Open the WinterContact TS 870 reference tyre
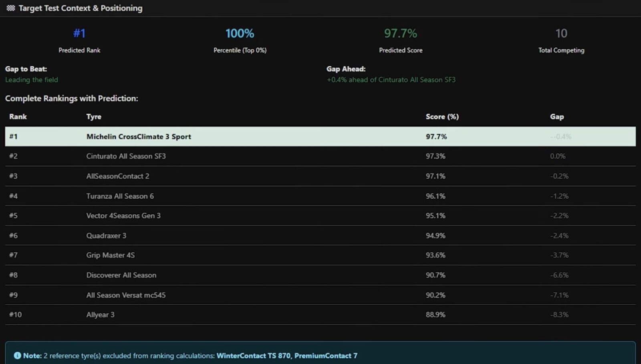This screenshot has width=641, height=364. [x=254, y=356]
